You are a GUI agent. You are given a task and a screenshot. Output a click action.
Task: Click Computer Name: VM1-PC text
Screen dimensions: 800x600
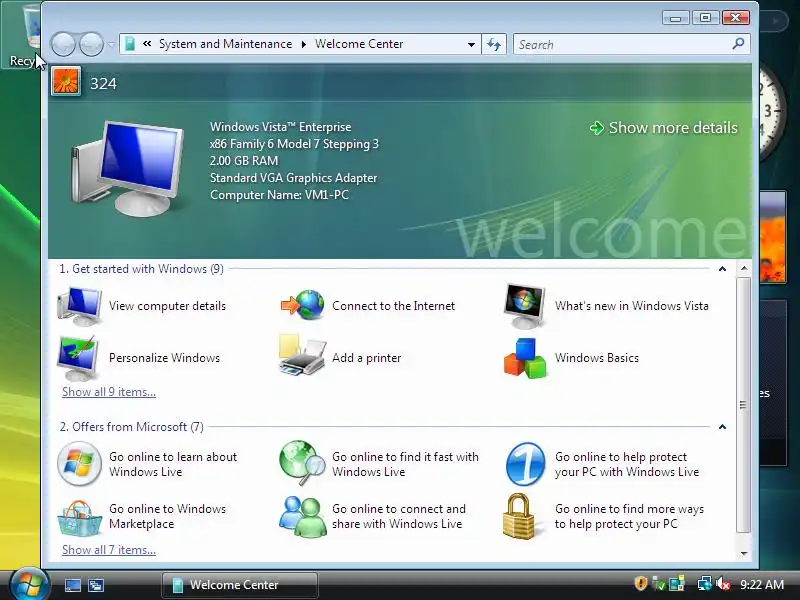pyautogui.click(x=279, y=195)
